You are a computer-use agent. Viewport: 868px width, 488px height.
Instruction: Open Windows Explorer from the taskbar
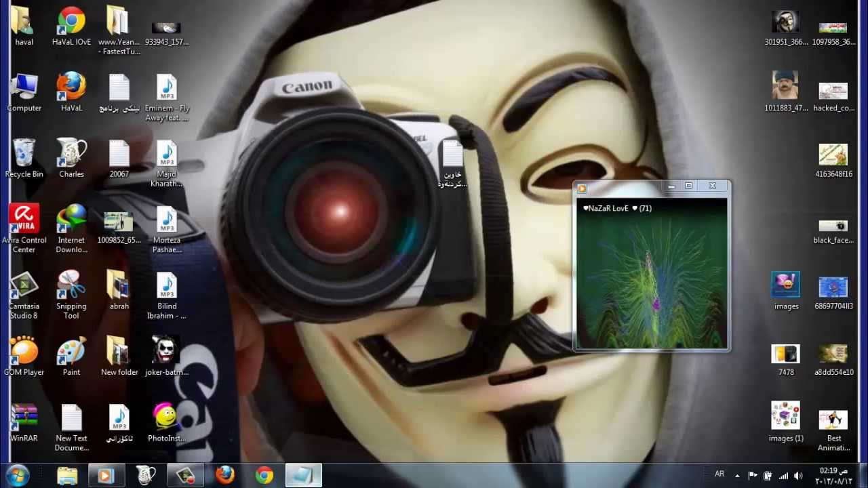click(66, 475)
